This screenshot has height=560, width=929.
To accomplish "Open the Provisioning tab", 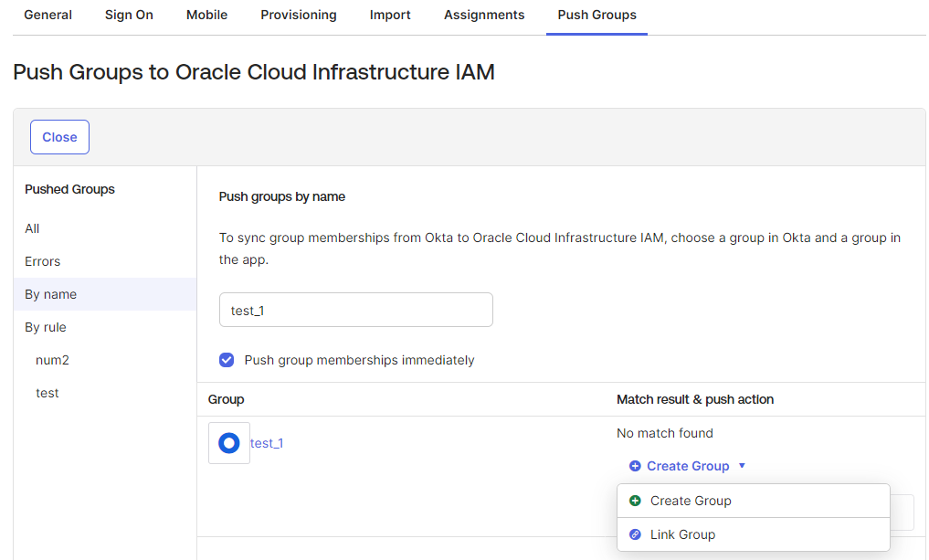I will (x=299, y=15).
